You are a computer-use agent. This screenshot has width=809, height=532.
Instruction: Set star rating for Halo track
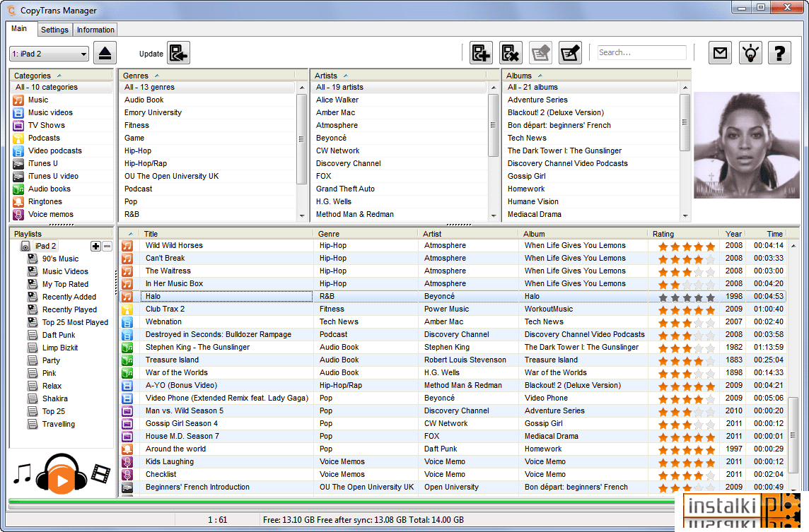pos(687,297)
